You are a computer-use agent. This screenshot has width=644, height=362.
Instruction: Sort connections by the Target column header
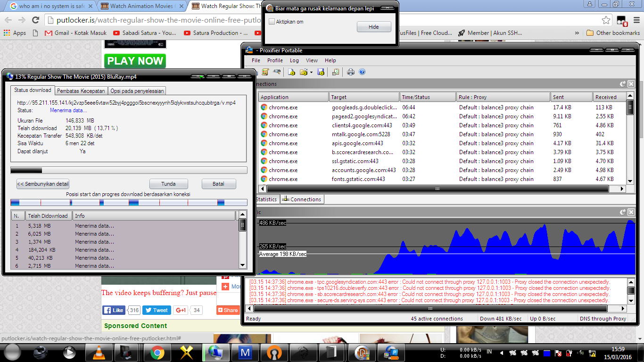364,97
